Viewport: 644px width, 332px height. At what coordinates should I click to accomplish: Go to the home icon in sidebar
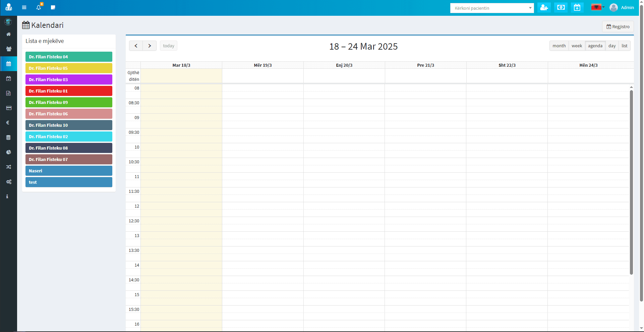coord(9,34)
